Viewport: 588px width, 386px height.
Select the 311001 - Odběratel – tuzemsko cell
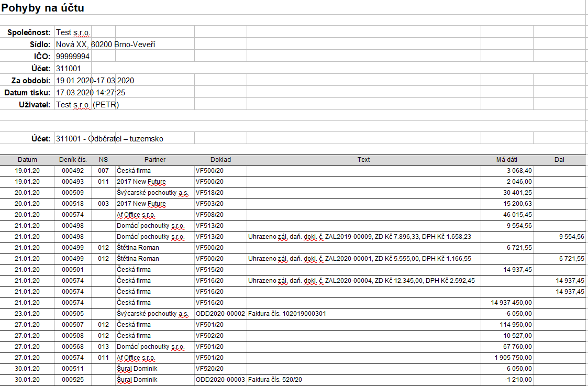tap(109, 139)
